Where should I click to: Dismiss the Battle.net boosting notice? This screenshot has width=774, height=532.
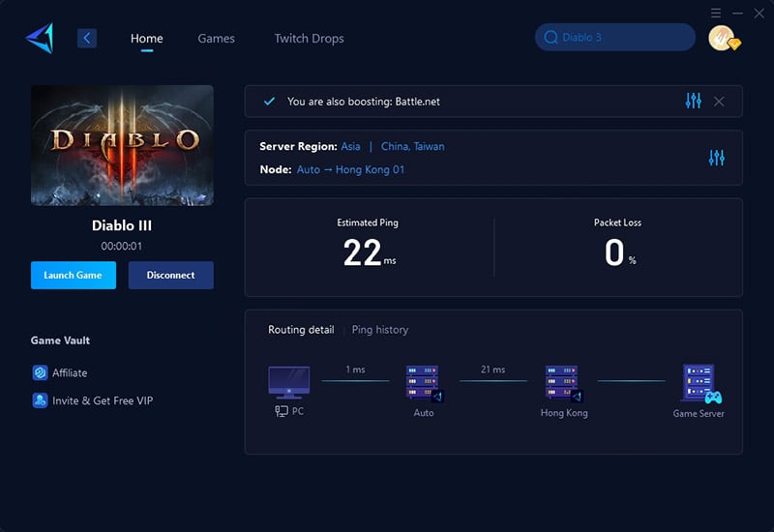[x=719, y=102]
